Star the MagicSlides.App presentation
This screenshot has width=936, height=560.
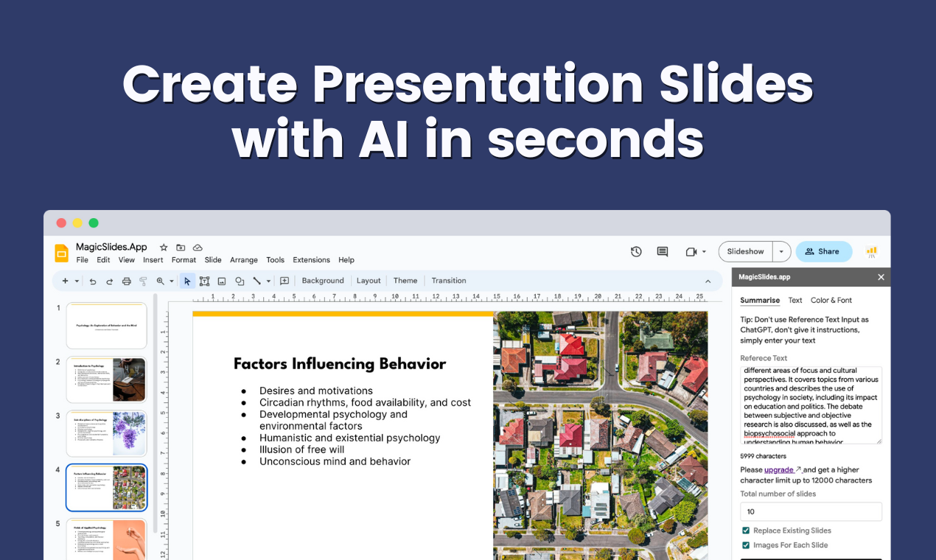pyautogui.click(x=163, y=248)
